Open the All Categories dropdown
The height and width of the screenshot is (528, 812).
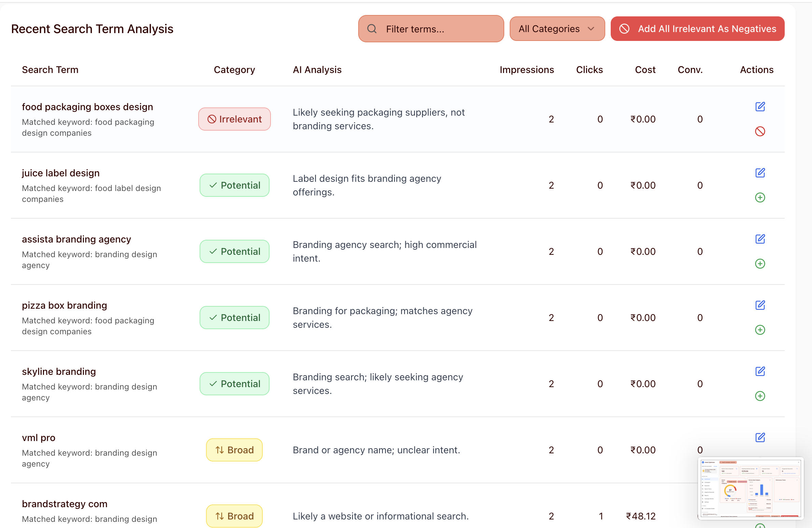tap(557, 29)
